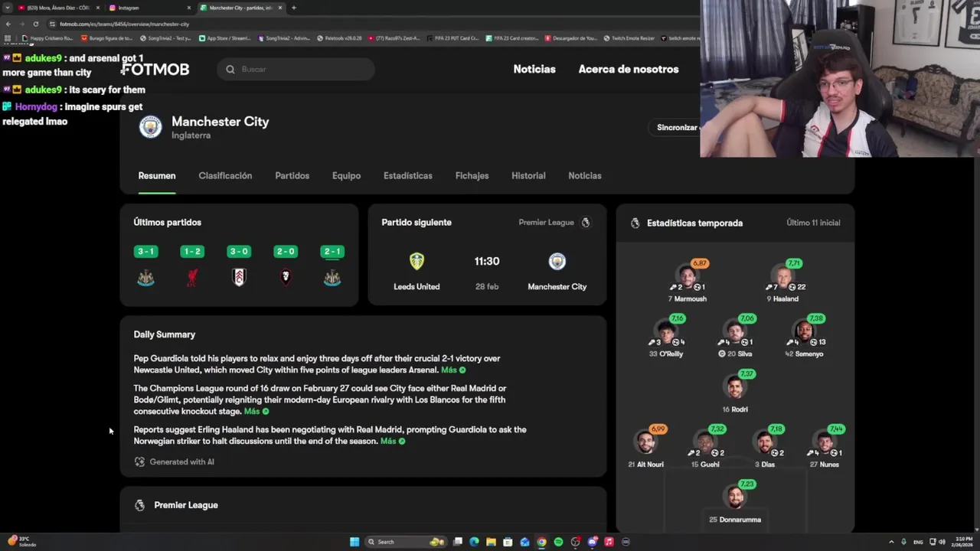980x551 pixels.
Task: Open Silva player portrait
Action: 736,330
